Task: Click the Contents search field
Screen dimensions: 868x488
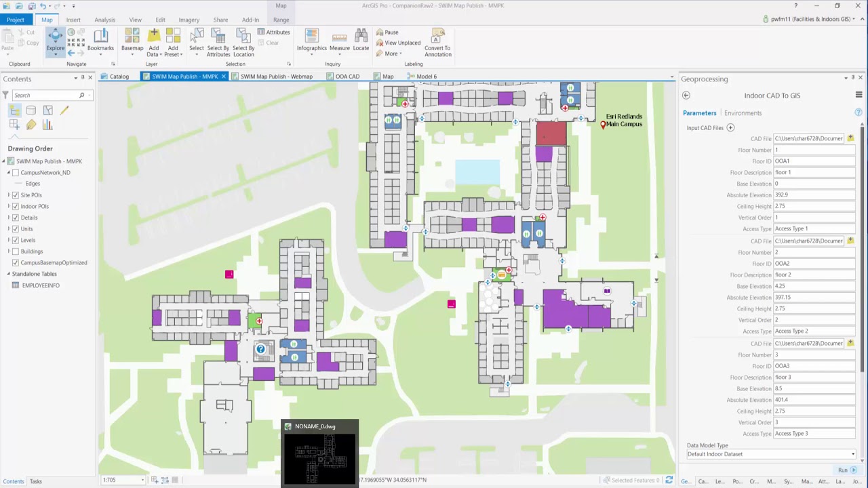Action: coord(47,96)
